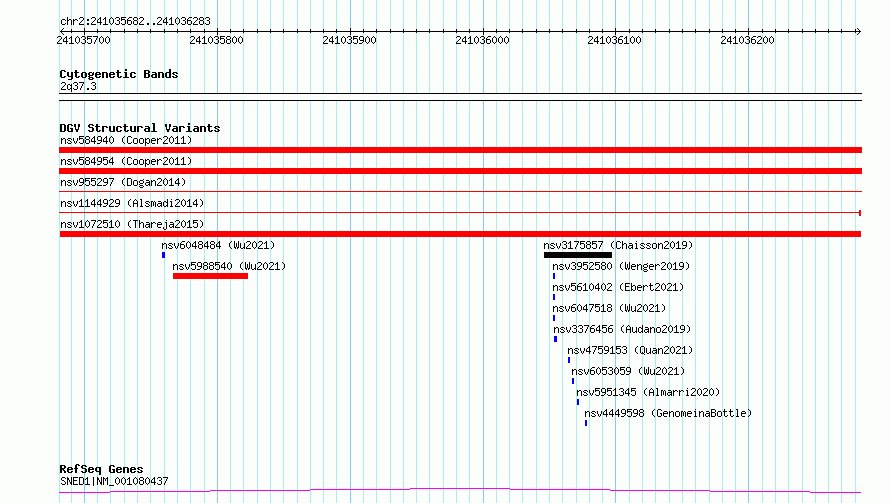Select nsv3376456 (Audano2019) label
This screenshot has height=503, width=890.
[x=622, y=329]
